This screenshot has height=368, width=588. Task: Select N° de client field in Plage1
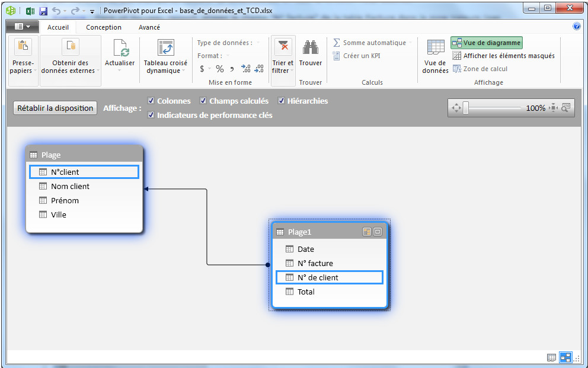pyautogui.click(x=329, y=278)
